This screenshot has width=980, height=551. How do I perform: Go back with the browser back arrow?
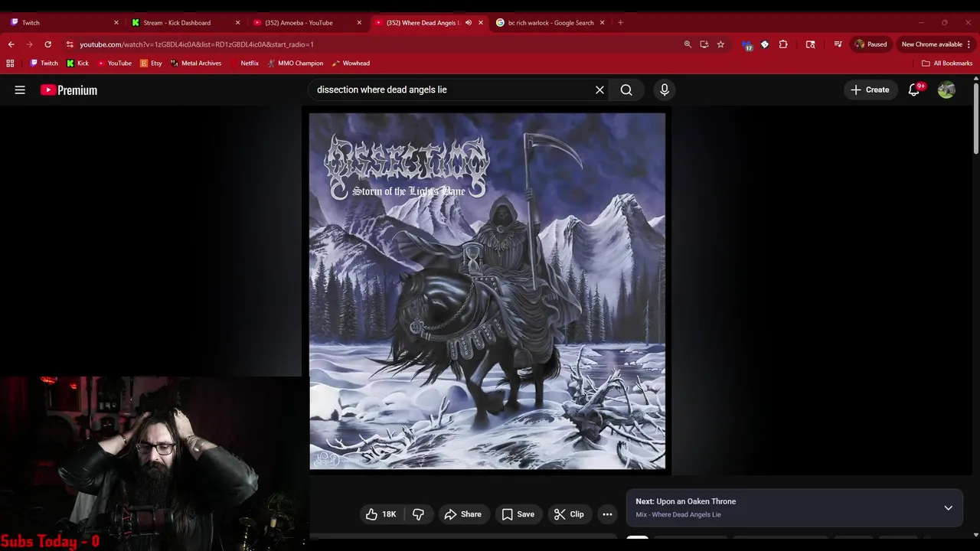pyautogui.click(x=11, y=44)
